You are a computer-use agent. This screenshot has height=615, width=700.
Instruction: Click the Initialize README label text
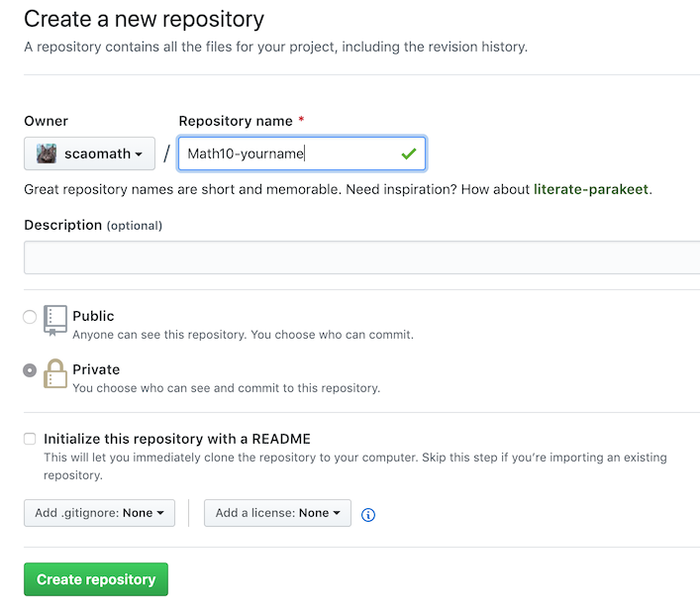click(x=177, y=439)
